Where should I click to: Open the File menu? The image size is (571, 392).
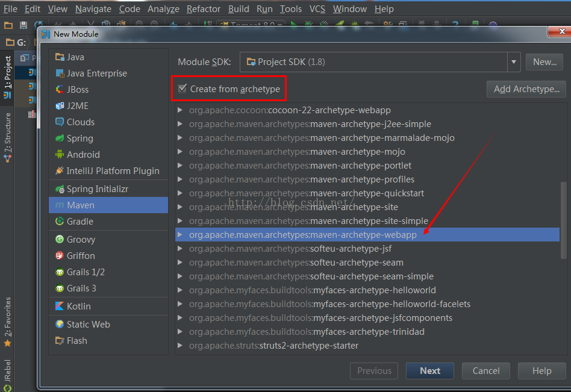10,9
